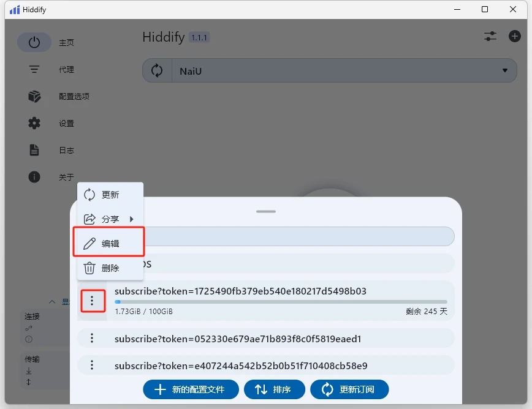Click the 排序 sort button
Viewport: 532px width, 409px height.
[275, 389]
